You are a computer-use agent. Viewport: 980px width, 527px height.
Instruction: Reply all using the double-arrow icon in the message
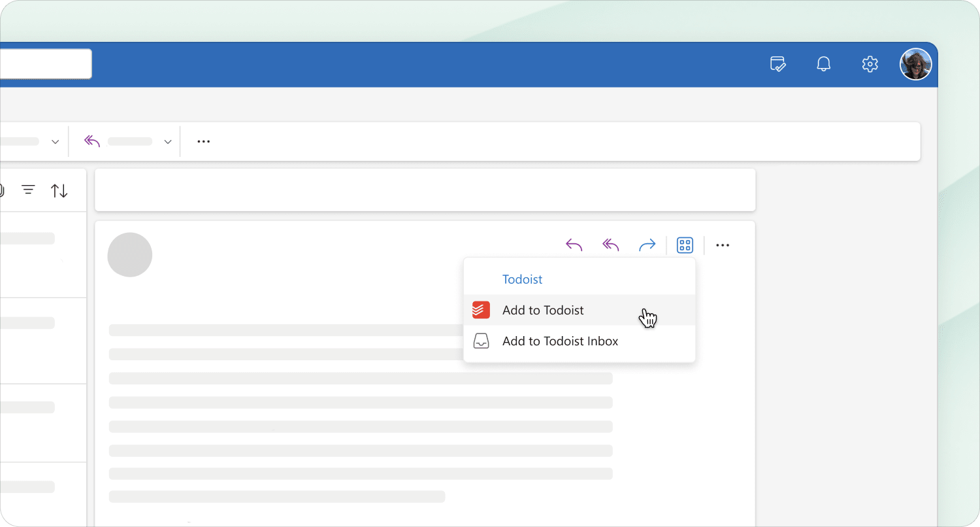click(x=610, y=245)
